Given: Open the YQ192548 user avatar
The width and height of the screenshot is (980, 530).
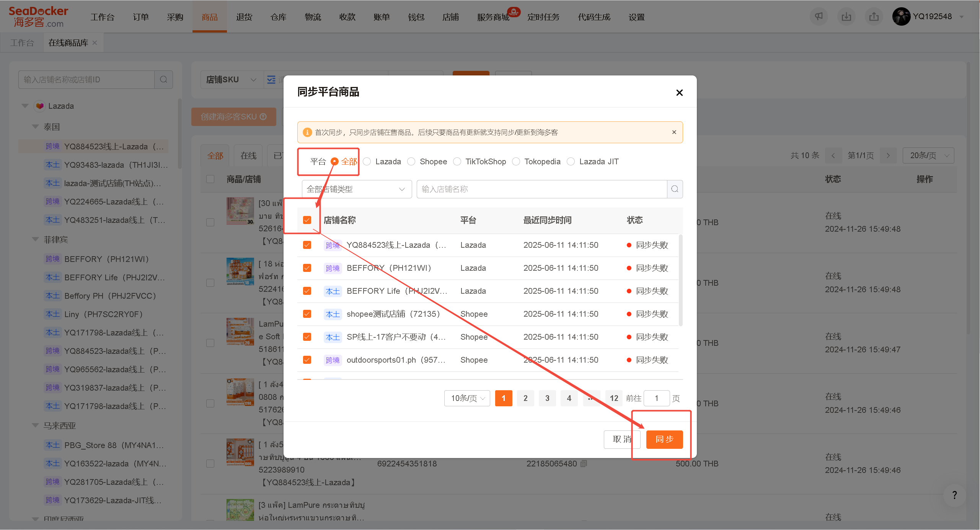Looking at the screenshot, I should click(x=901, y=17).
